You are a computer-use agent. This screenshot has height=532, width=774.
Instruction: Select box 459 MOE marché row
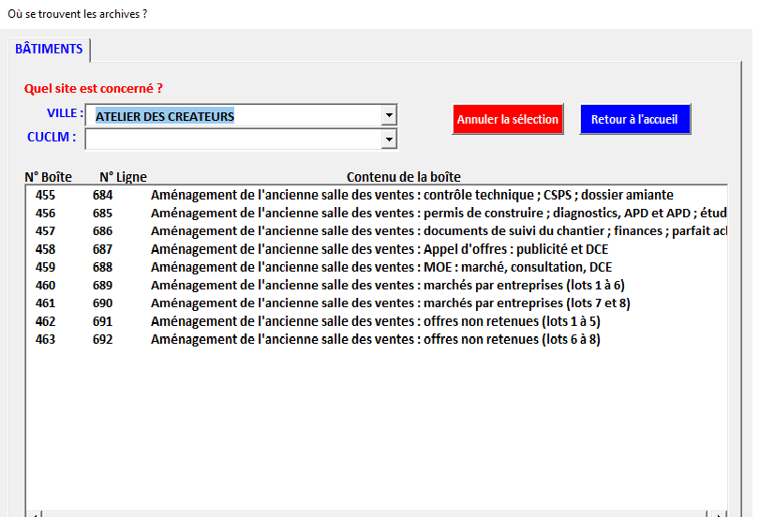[x=375, y=267]
